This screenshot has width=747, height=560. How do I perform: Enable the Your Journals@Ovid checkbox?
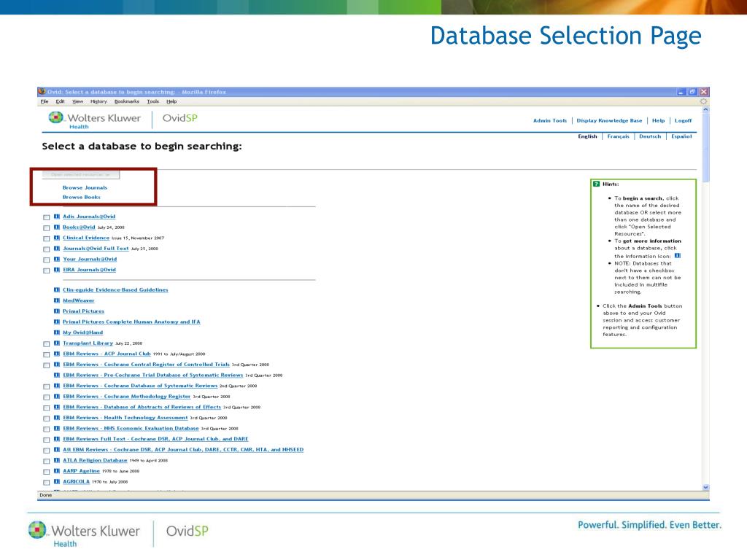(x=46, y=260)
